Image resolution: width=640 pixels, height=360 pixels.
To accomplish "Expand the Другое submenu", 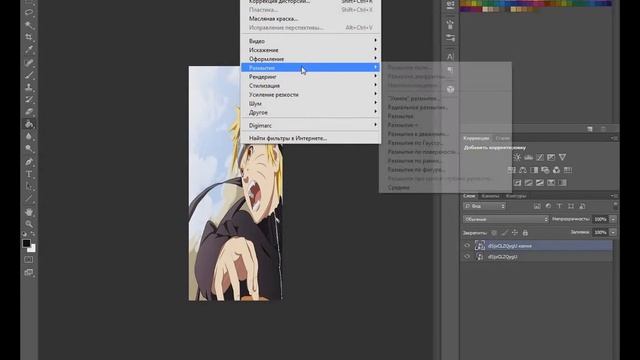I will point(311,112).
